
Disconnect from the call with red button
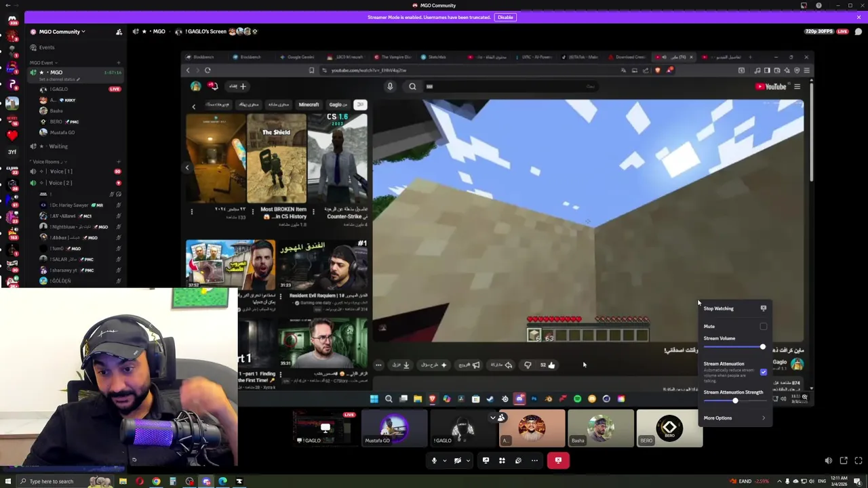click(558, 461)
